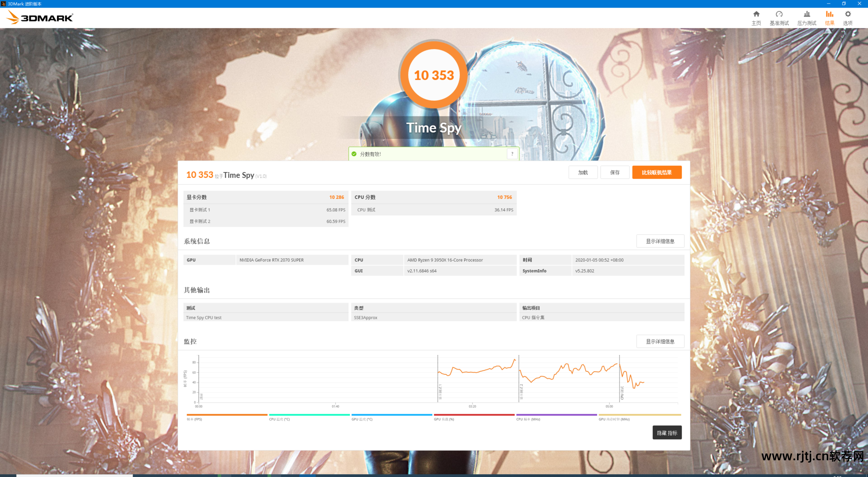Click the 加载 (Load) button

(583, 173)
